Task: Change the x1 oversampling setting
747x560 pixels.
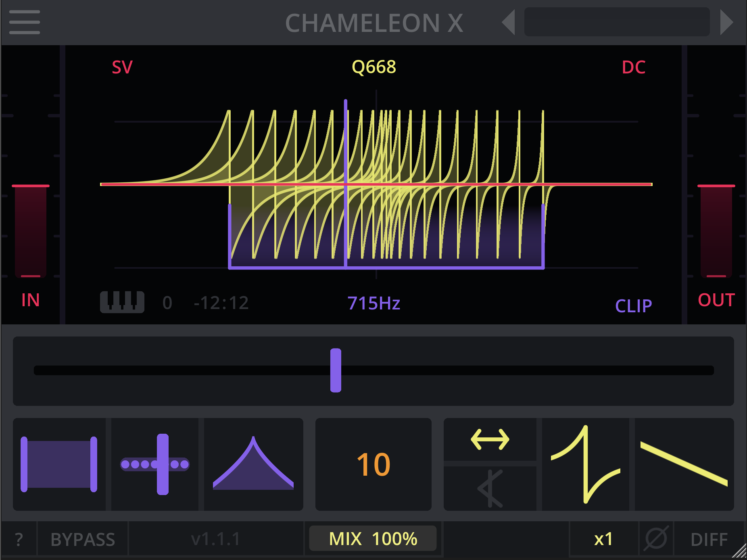Action: [x=604, y=539]
